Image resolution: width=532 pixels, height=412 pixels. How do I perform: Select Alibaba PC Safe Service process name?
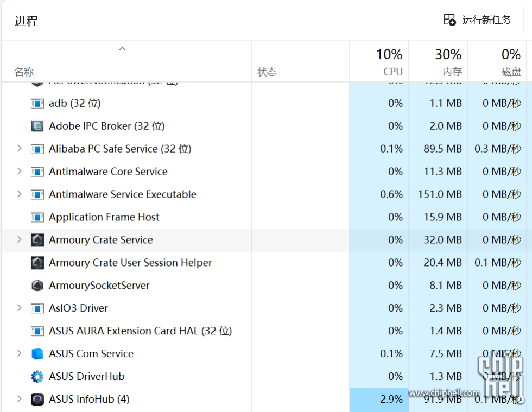pyautogui.click(x=120, y=149)
